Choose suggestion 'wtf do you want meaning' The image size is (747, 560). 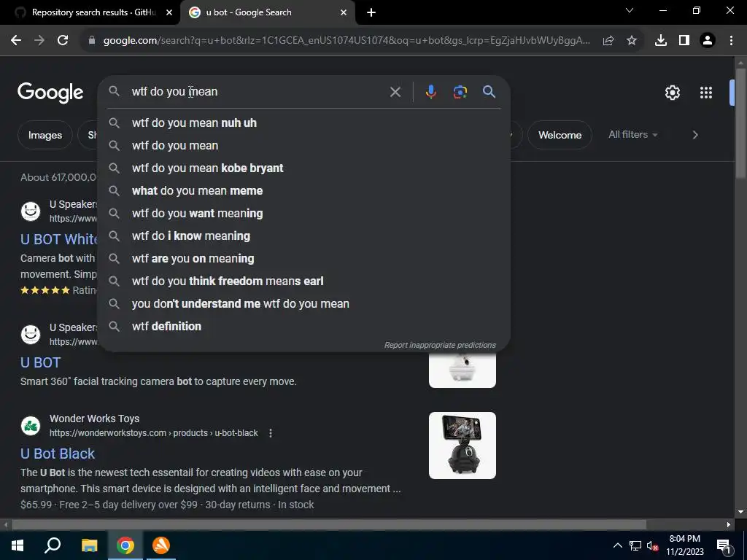click(304, 214)
